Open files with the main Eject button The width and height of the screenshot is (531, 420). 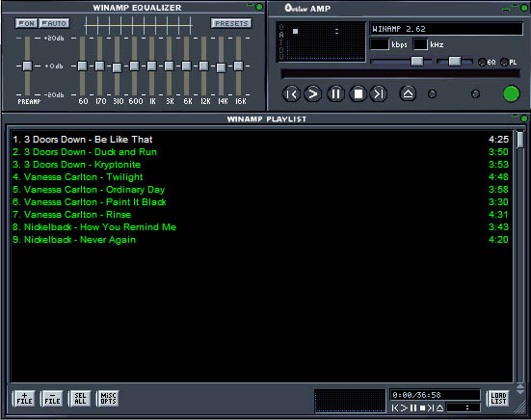(x=408, y=93)
